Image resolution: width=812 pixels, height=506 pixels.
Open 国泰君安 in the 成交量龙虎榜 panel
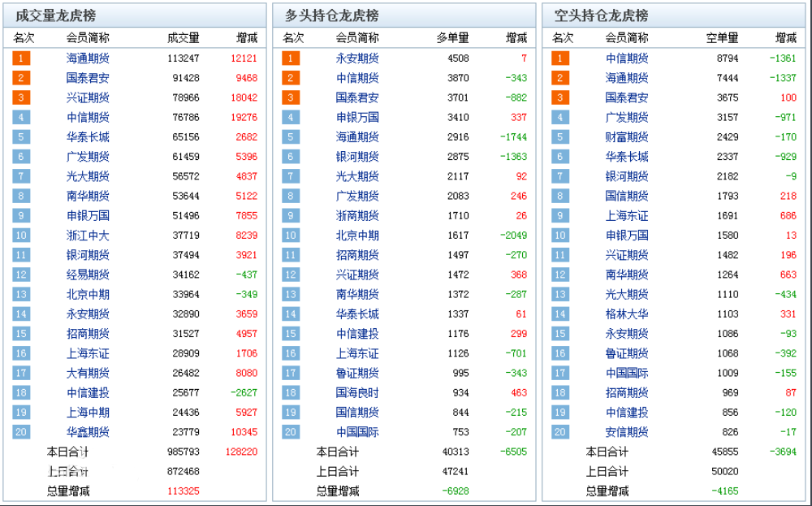[x=88, y=78]
